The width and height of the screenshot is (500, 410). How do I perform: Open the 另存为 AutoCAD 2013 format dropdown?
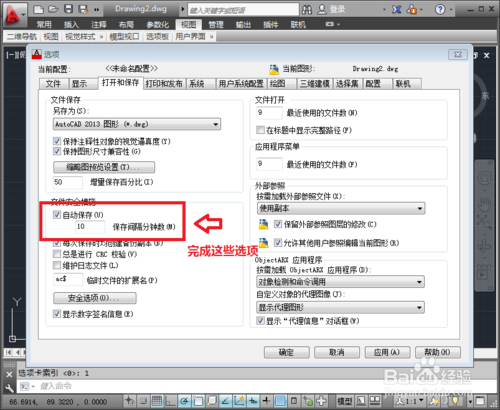[137, 124]
